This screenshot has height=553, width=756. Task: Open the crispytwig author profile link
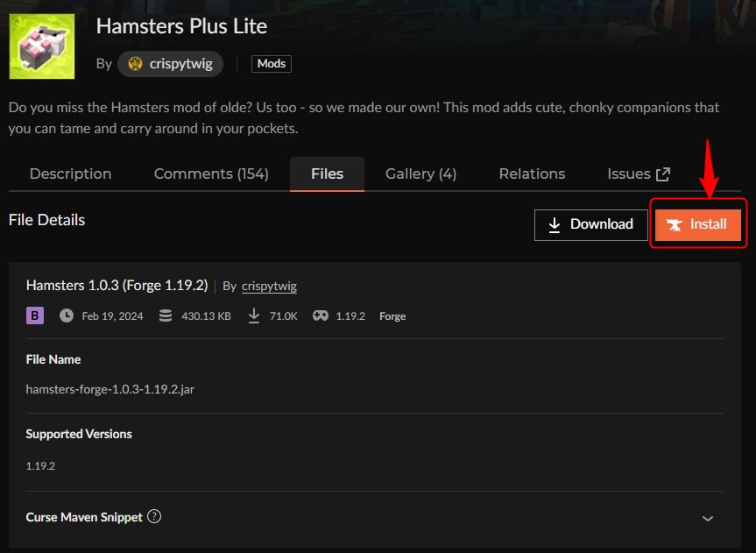point(269,286)
